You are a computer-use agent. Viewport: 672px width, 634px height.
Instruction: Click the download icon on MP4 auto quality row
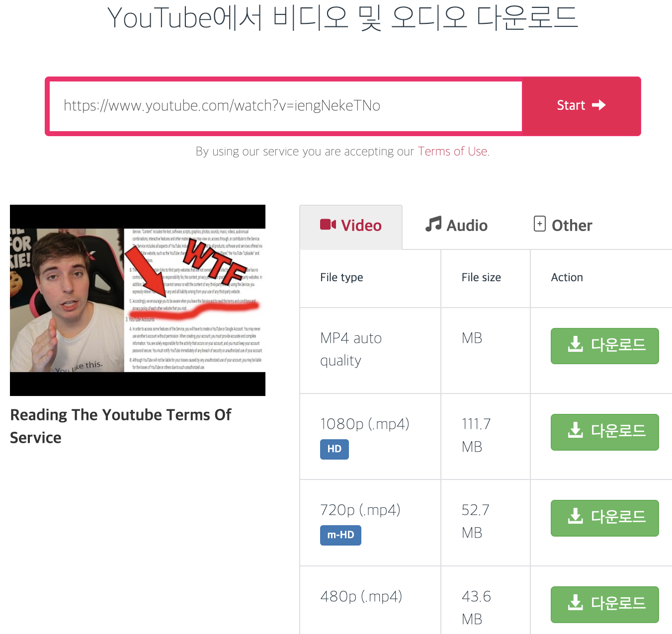(576, 346)
